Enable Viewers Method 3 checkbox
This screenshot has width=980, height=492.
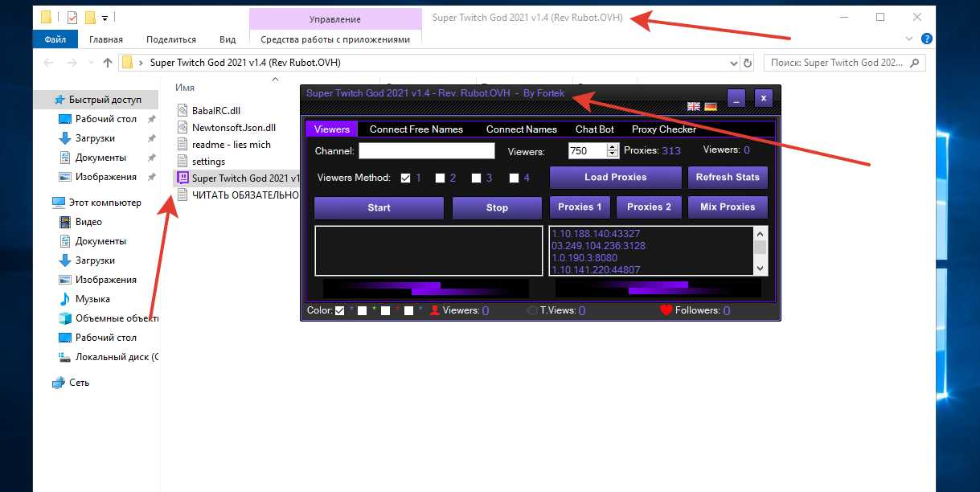(x=476, y=178)
